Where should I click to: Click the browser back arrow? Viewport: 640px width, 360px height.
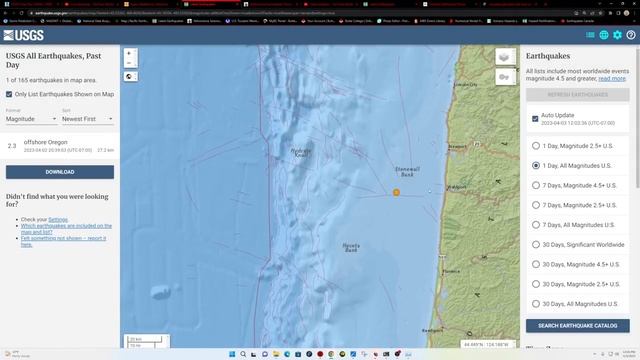pos(6,13)
